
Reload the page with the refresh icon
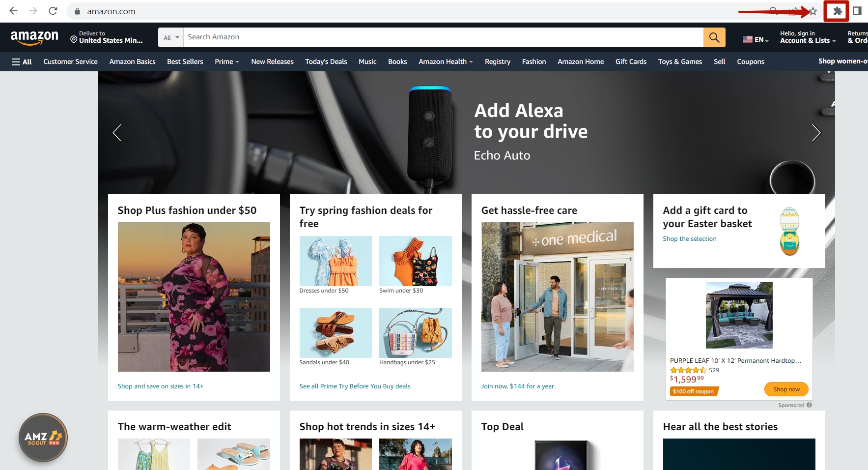53,11
